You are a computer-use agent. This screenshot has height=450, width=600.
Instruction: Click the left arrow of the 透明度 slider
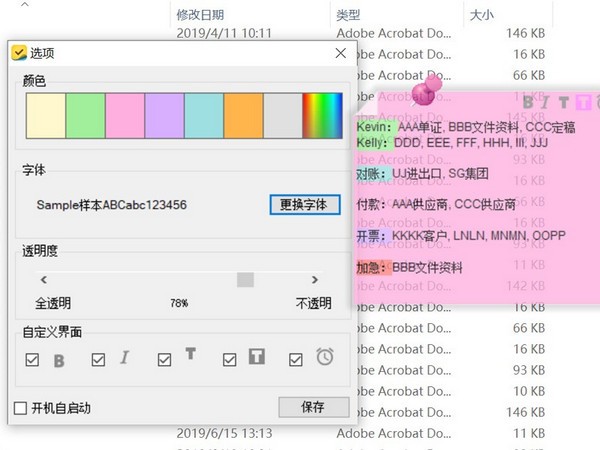pos(43,280)
